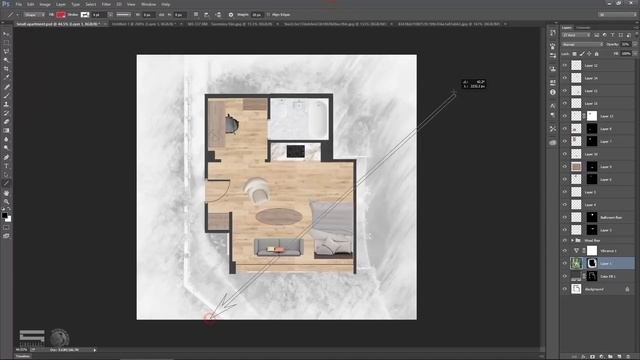Select the Dodge tool
This screenshot has width=640, height=360.
6,148
